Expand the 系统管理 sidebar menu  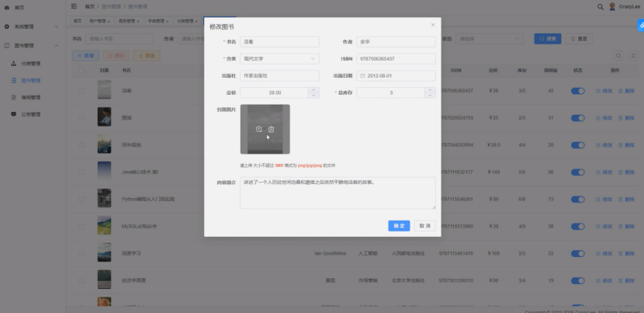[x=33, y=26]
